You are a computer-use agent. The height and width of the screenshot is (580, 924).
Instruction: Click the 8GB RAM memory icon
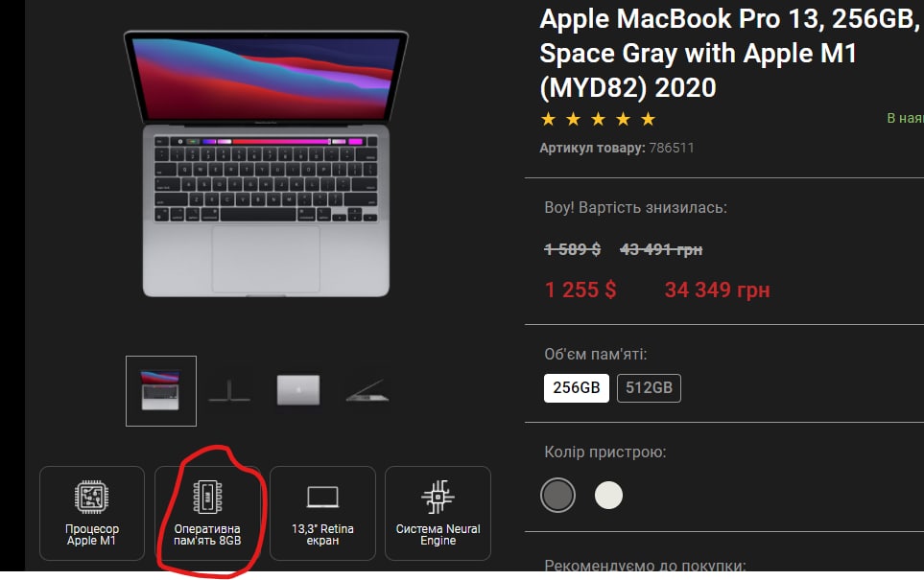(207, 497)
